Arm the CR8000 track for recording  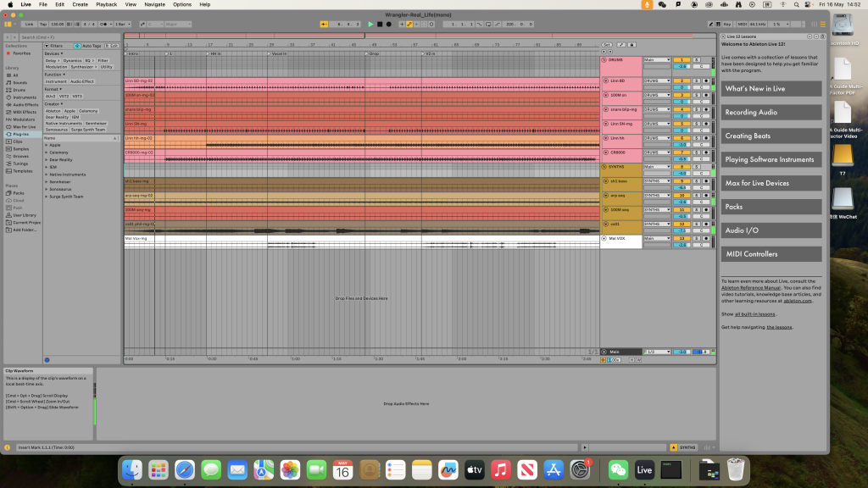707,152
